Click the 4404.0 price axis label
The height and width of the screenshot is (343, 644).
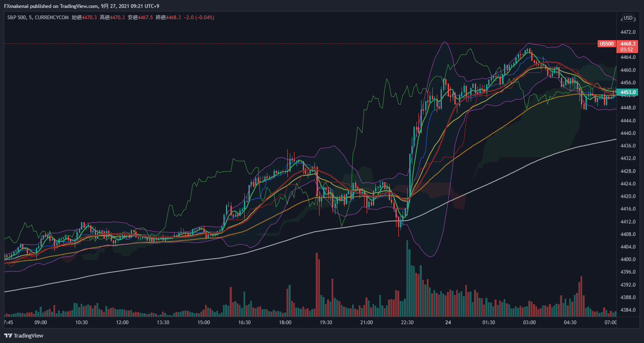click(x=628, y=247)
